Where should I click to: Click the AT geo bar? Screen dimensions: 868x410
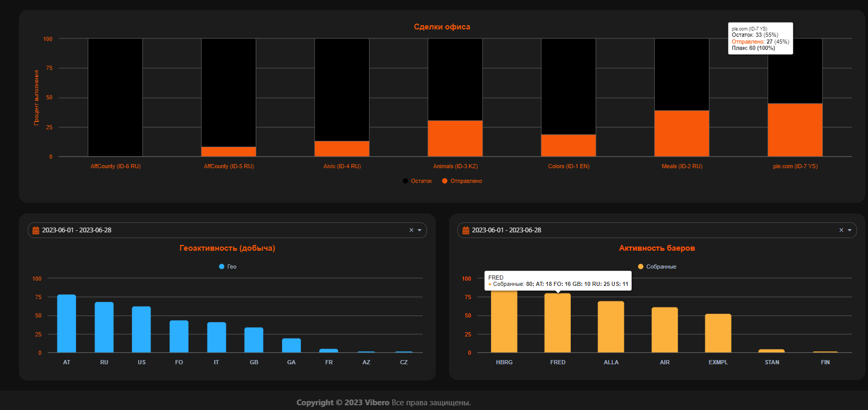tap(67, 323)
